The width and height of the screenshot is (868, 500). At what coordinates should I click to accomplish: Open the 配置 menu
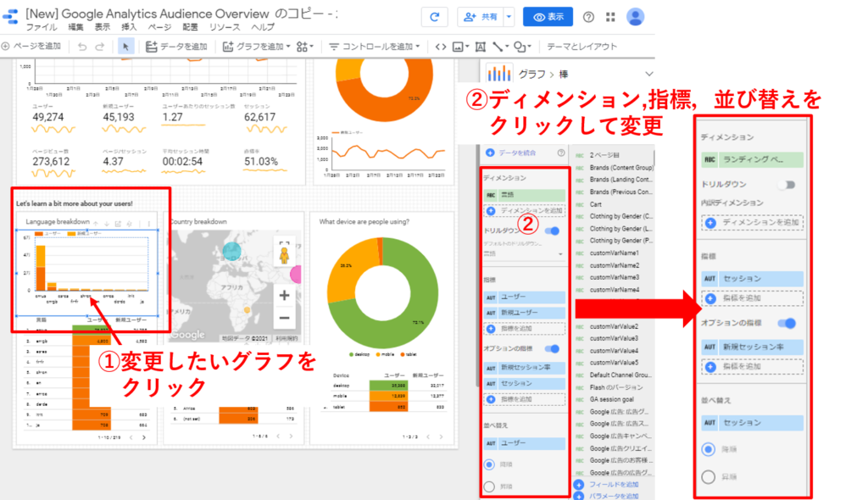coord(190,27)
